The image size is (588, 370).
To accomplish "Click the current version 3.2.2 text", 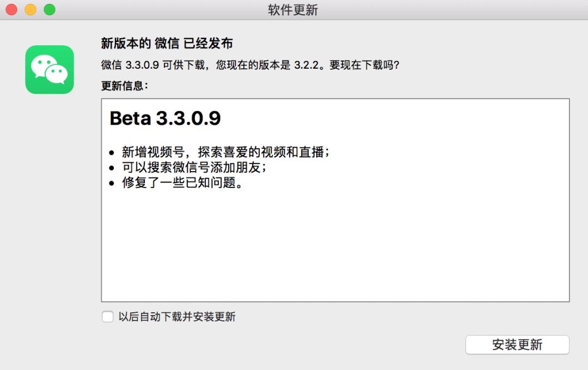I will pyautogui.click(x=306, y=65).
